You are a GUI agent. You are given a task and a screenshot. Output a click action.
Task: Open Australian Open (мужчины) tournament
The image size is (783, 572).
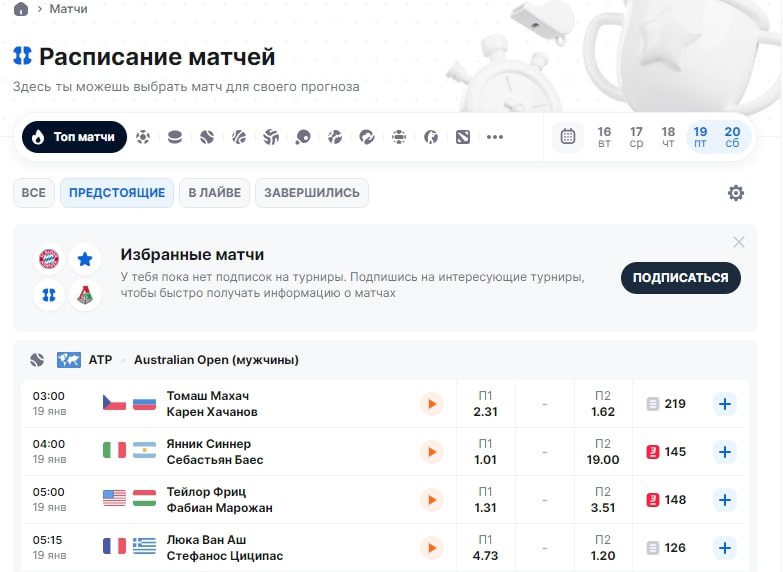216,360
